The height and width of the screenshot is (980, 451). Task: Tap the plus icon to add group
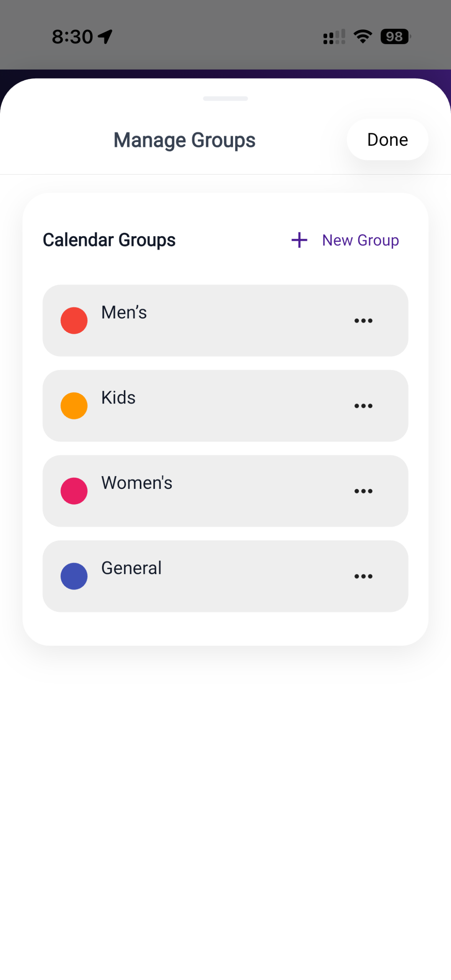[299, 240]
